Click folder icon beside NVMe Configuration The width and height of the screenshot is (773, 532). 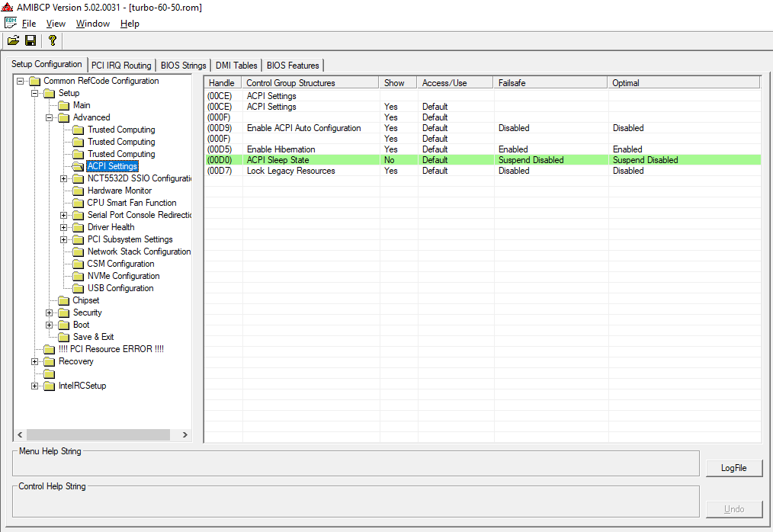78,276
